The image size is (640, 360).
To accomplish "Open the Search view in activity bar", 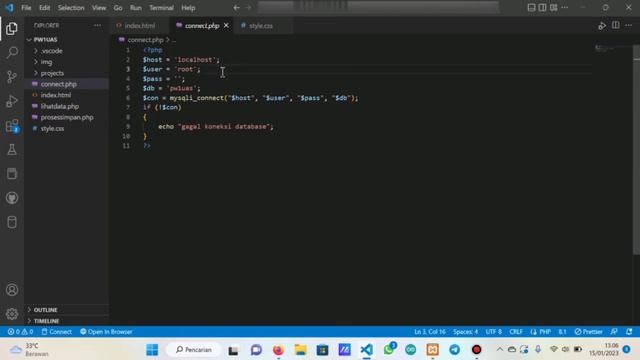I will [12, 53].
